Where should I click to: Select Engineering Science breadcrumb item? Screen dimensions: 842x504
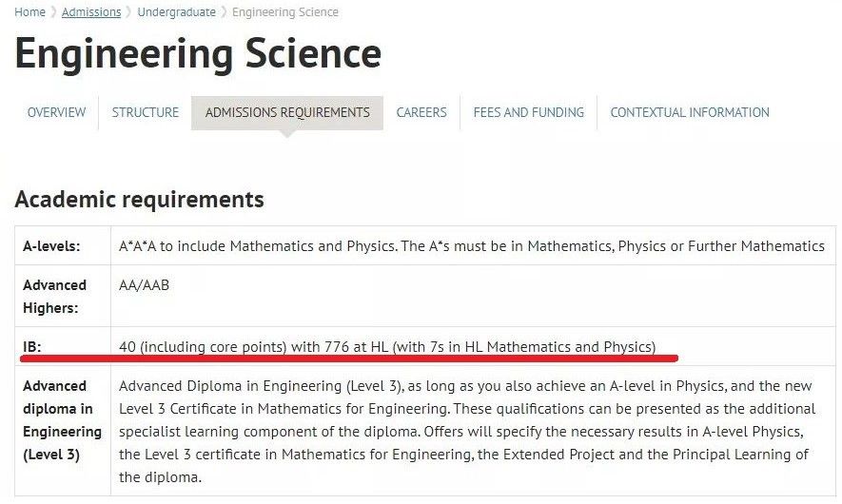click(285, 11)
